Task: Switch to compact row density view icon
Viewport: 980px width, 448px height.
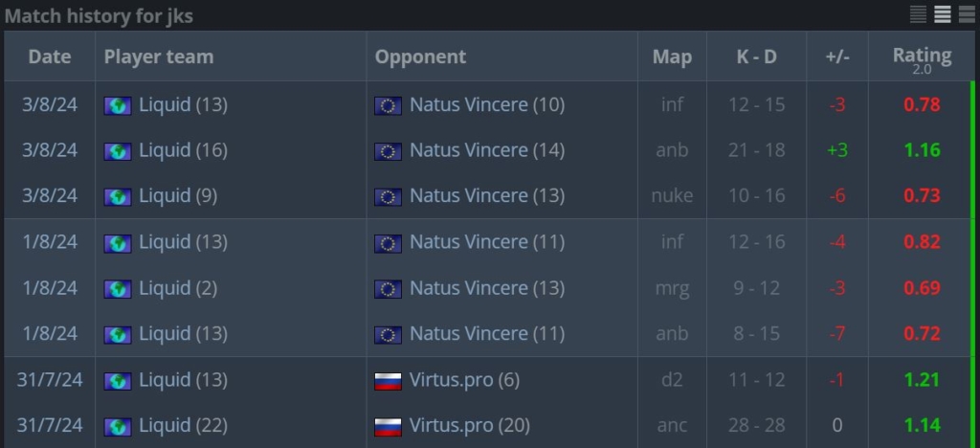Action: coord(918,13)
